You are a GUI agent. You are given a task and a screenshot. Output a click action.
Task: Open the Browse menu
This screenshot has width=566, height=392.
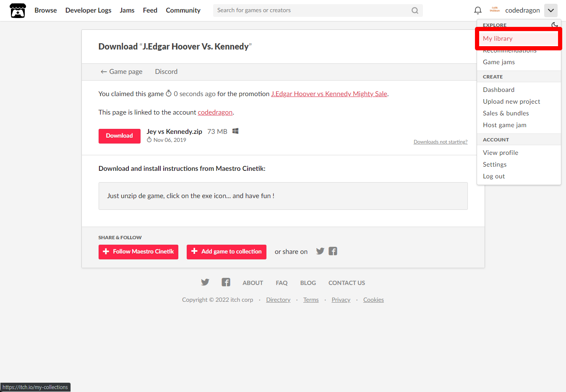pyautogui.click(x=46, y=10)
